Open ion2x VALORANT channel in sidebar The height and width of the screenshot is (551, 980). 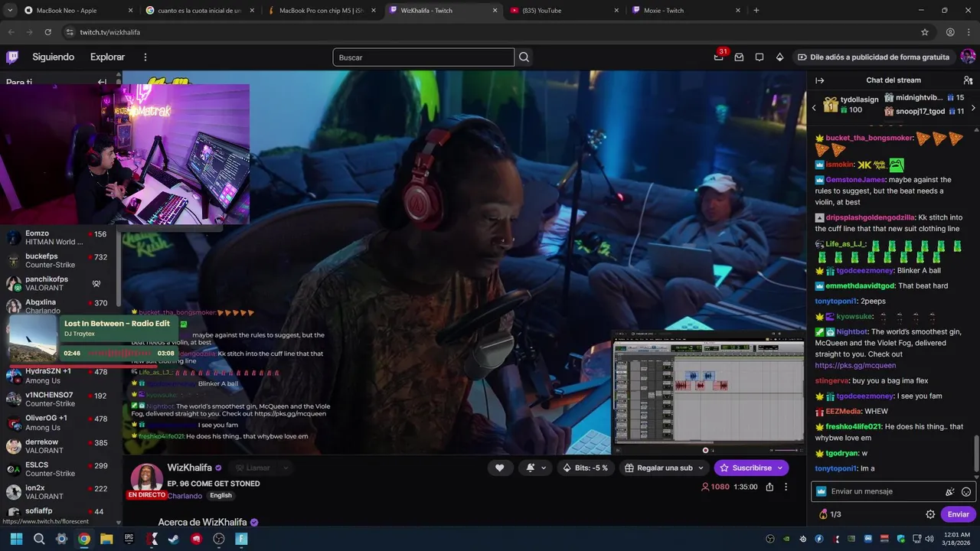[59, 491]
